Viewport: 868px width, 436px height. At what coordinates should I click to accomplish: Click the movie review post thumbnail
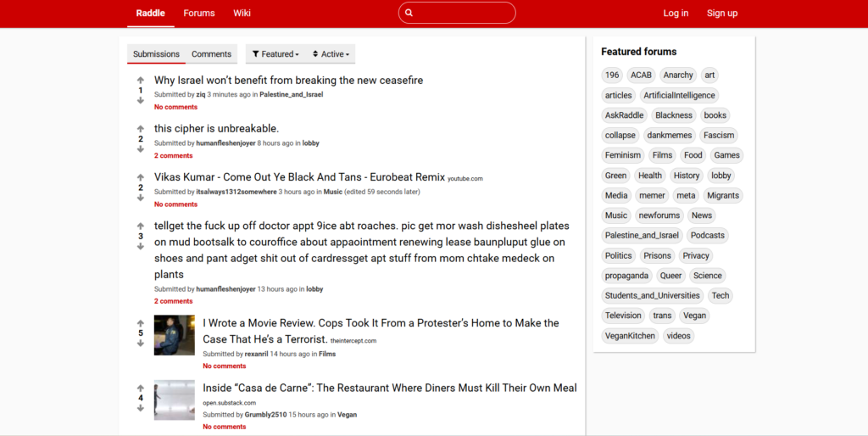(x=174, y=335)
